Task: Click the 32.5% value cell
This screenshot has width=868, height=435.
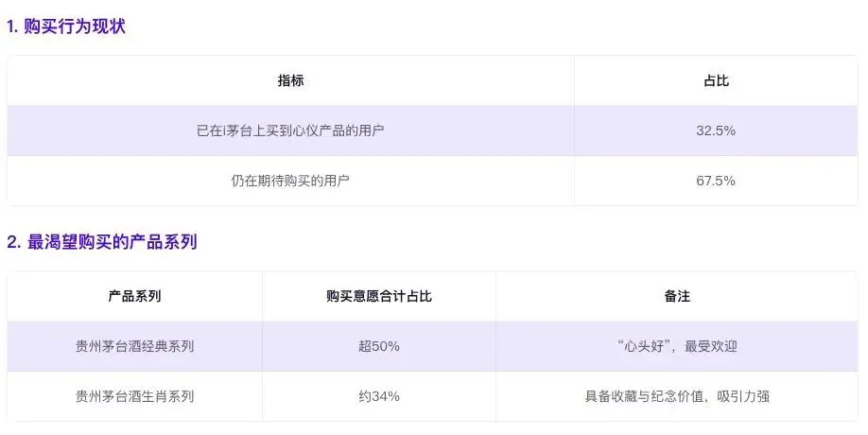Action: pos(716,130)
